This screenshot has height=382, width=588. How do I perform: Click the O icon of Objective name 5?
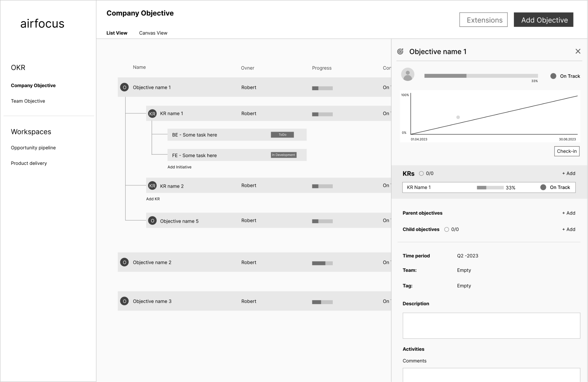[152, 221]
